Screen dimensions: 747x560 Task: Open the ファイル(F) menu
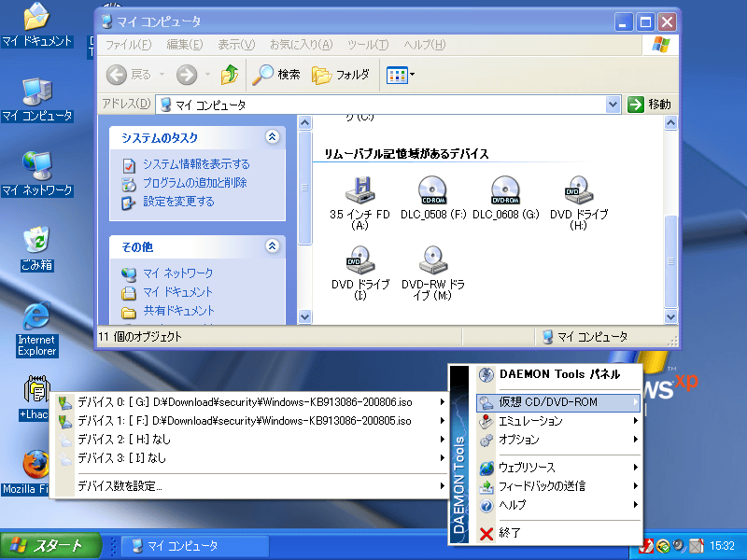[128, 45]
